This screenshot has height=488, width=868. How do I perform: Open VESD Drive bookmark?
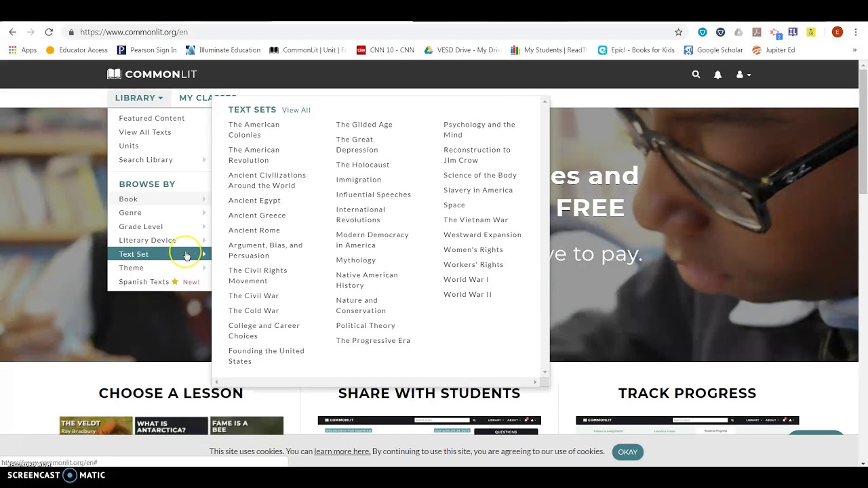tap(462, 50)
